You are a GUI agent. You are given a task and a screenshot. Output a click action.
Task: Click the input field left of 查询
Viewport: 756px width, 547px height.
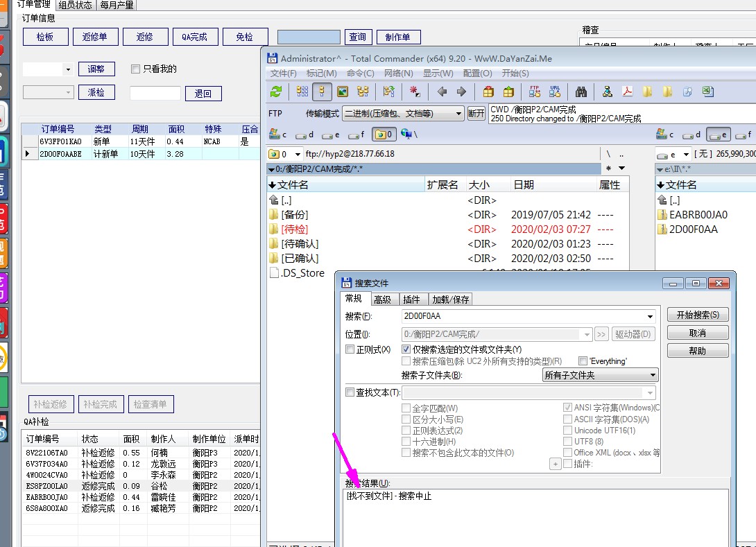309,37
